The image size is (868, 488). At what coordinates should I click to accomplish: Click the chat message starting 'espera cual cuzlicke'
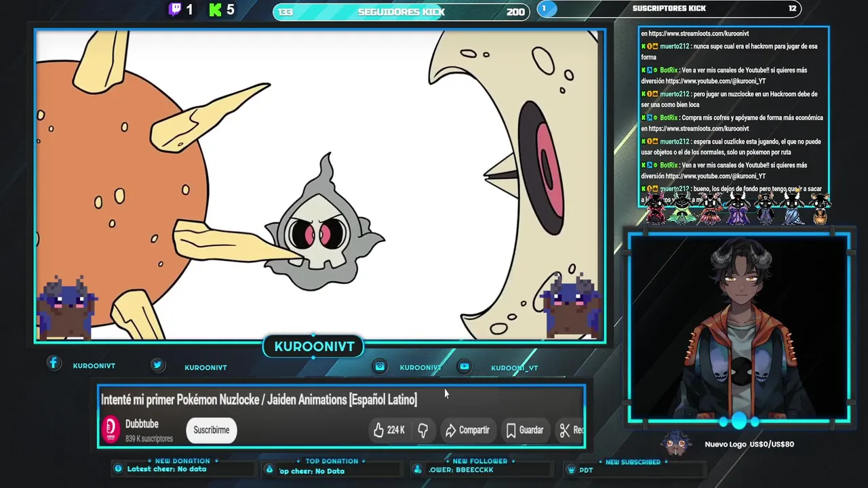point(730,146)
